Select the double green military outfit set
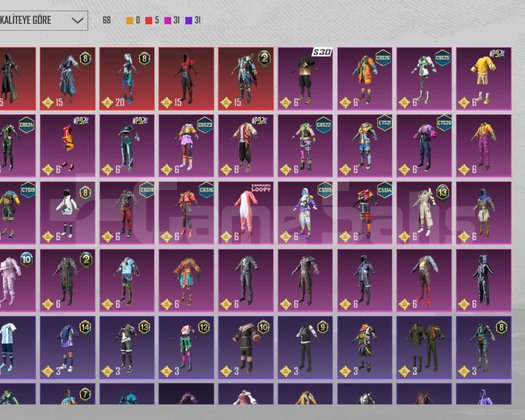Screen dimensions: 525x420 click(424, 347)
